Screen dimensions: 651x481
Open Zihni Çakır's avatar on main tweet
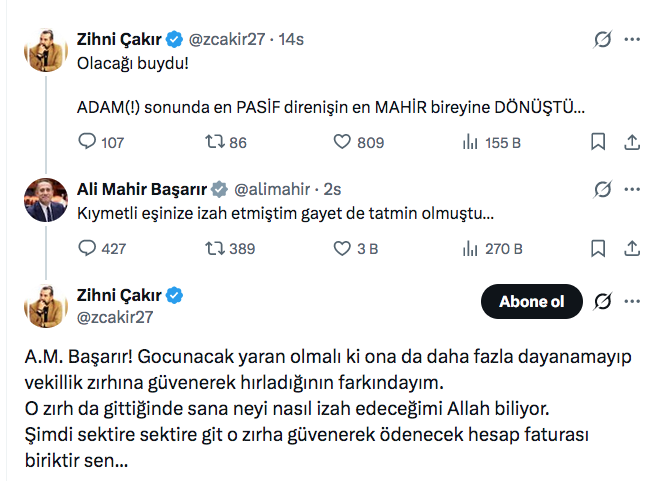(44, 305)
